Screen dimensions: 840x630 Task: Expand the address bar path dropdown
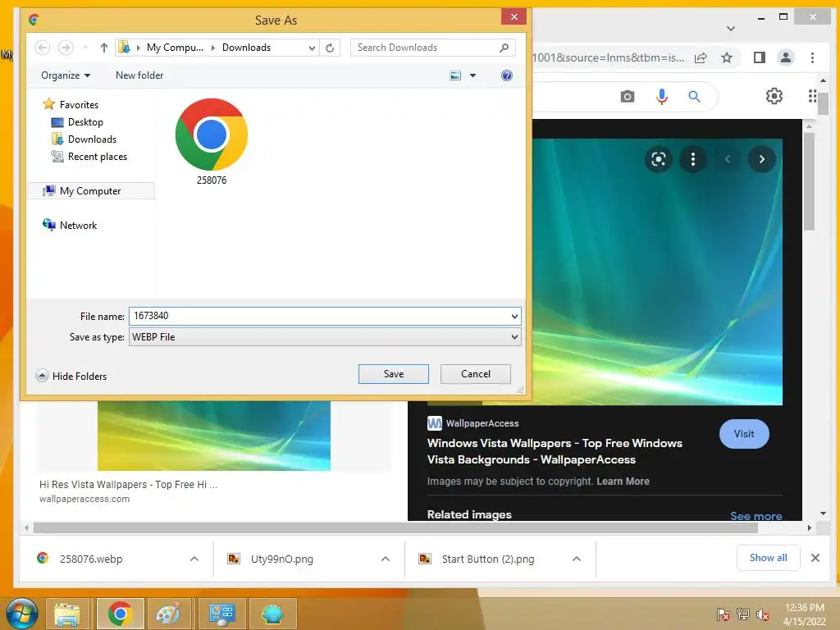pyautogui.click(x=312, y=48)
